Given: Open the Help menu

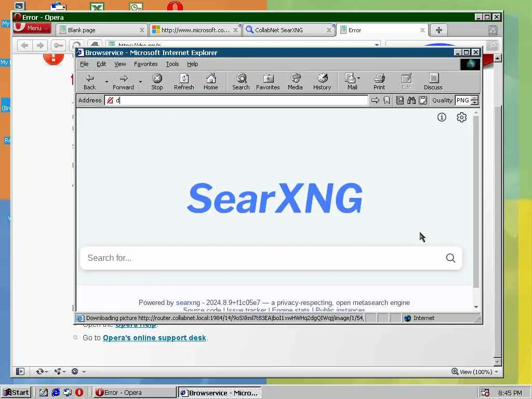Looking at the screenshot, I should tap(192, 64).
